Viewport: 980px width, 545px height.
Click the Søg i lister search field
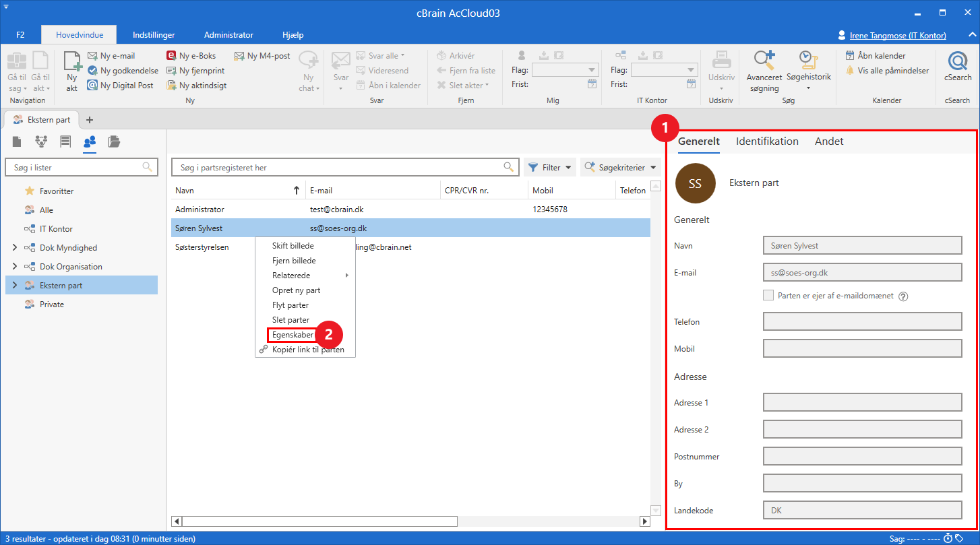81,167
